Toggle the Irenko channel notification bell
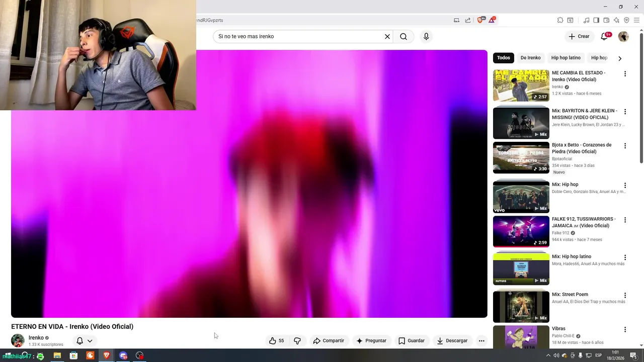Viewport: 644px width, 362px height. (x=79, y=340)
